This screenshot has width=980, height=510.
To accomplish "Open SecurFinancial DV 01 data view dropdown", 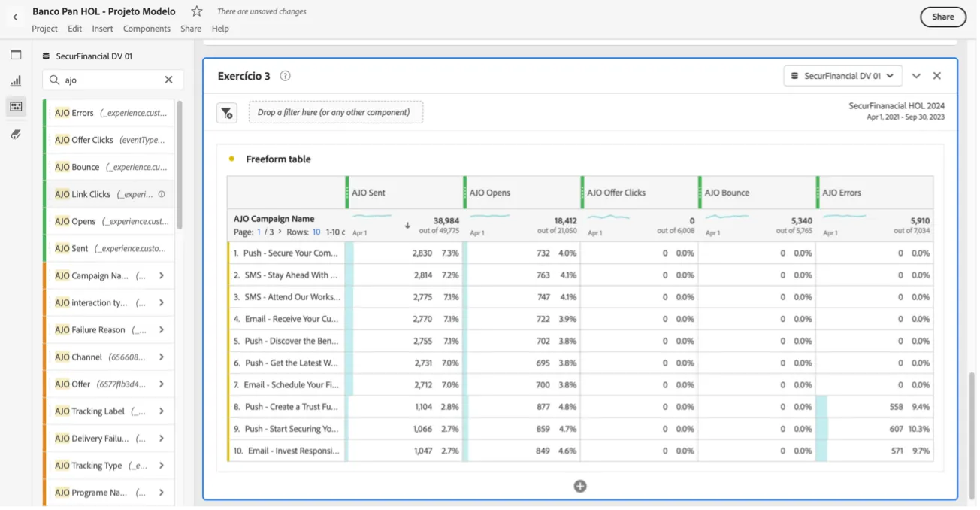I will point(844,76).
